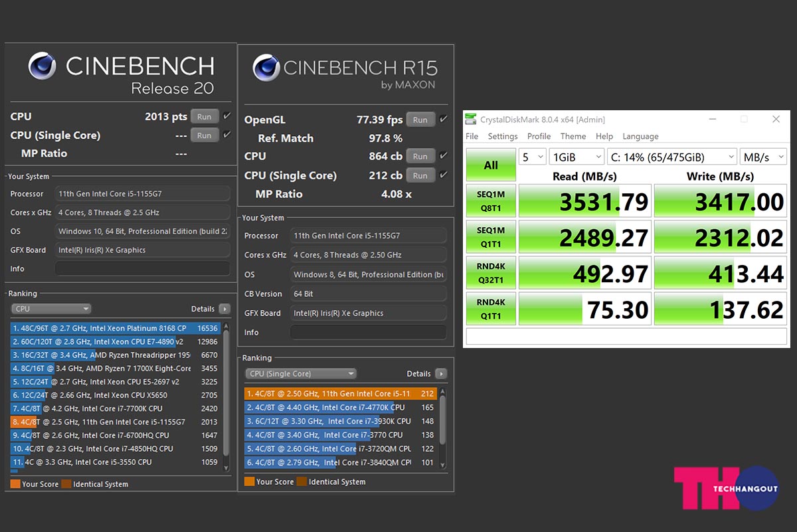Select the AMD Ryzen Threadripper ranking row

point(115,355)
